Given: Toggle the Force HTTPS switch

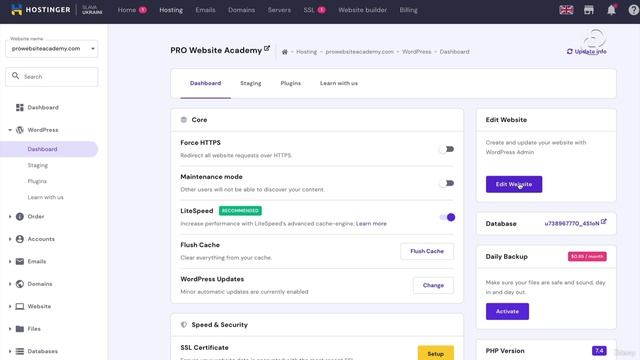Looking at the screenshot, I should pos(447,149).
